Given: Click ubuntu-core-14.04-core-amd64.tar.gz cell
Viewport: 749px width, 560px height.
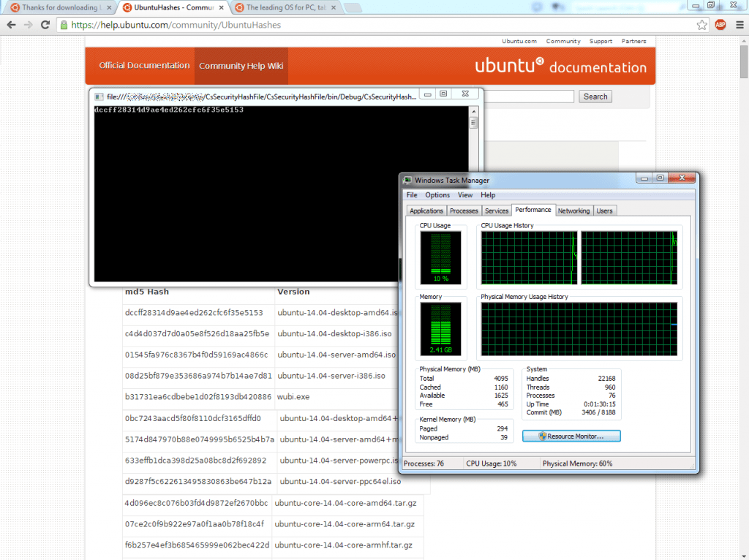Looking at the screenshot, I should pos(345,503).
